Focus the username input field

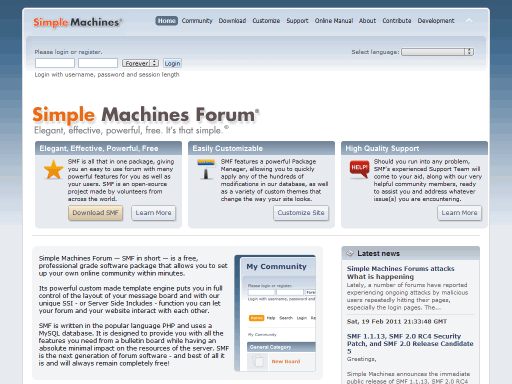55,63
